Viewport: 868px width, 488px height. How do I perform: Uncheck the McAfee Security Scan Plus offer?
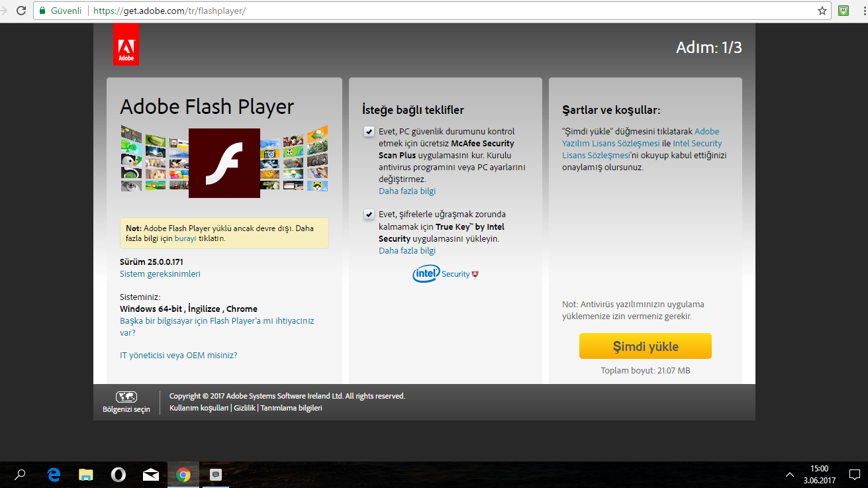coord(368,132)
